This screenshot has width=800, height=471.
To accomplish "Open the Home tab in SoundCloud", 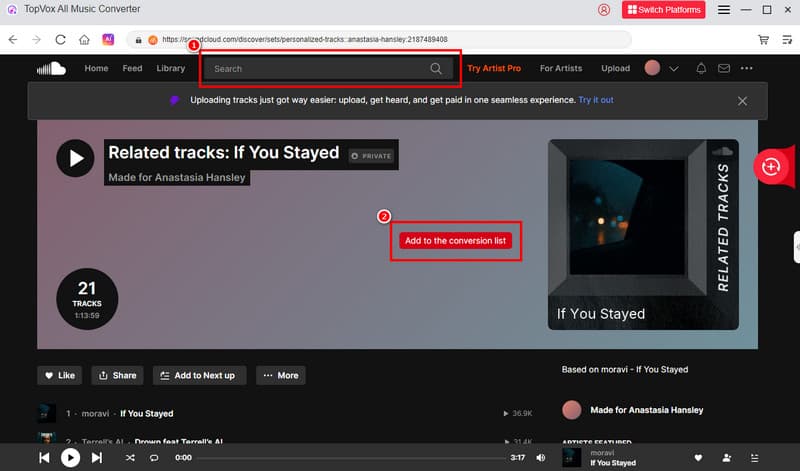I will pos(96,68).
